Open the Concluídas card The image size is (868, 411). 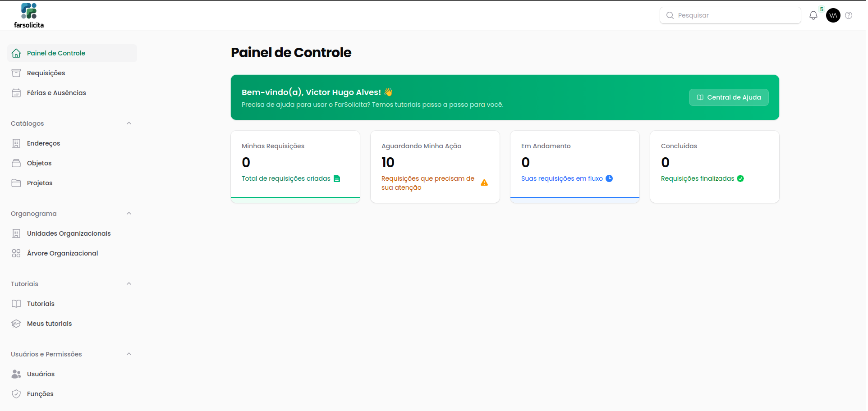click(x=715, y=167)
